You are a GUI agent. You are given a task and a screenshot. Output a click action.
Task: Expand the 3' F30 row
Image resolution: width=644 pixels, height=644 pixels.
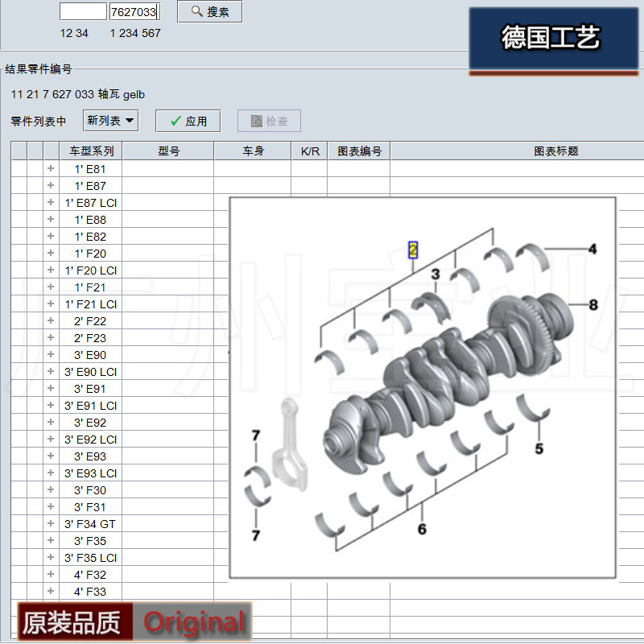click(x=51, y=489)
